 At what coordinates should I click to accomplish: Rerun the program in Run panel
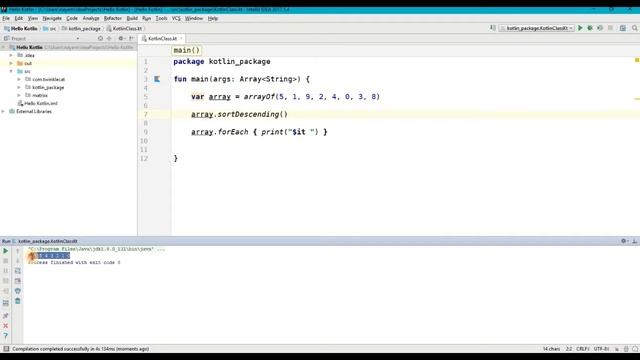(6, 251)
